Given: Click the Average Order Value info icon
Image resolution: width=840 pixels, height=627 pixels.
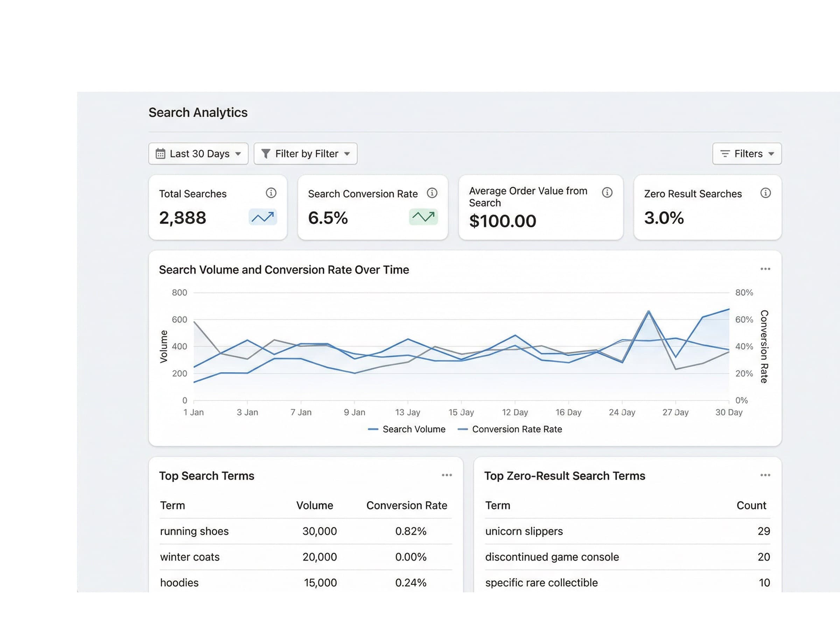Looking at the screenshot, I should pyautogui.click(x=607, y=192).
